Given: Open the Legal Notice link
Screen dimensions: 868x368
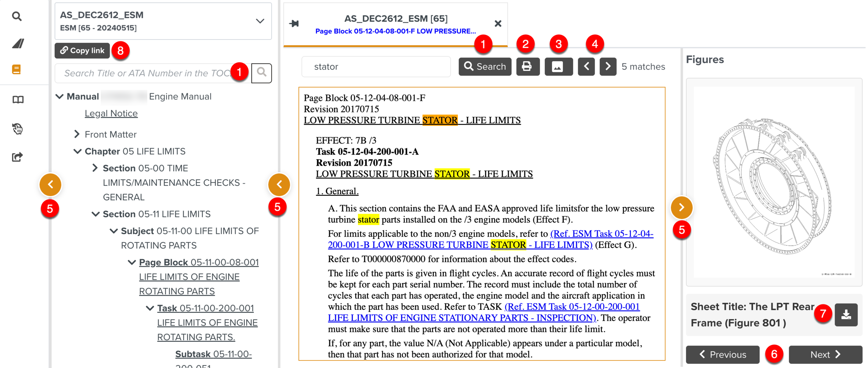Looking at the screenshot, I should [x=111, y=113].
